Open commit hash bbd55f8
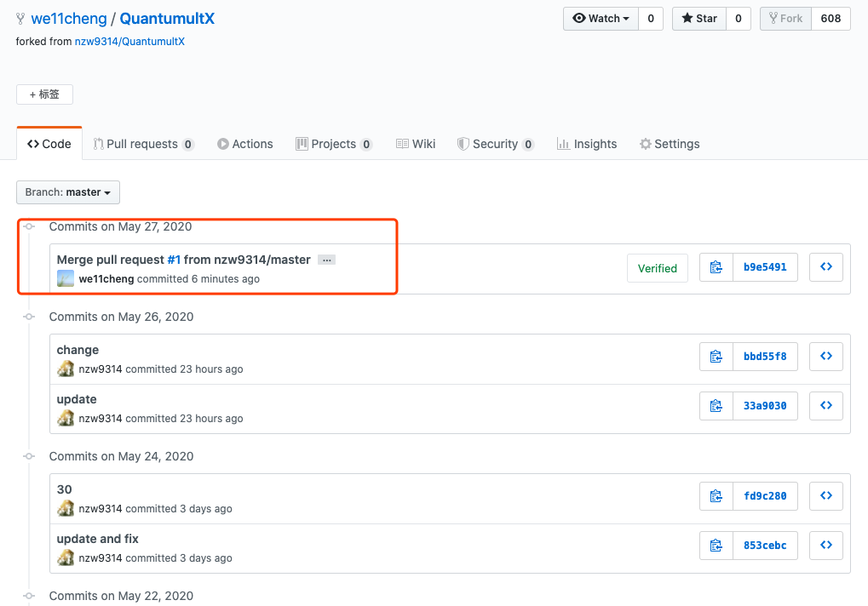This screenshot has height=606, width=868. pos(765,357)
